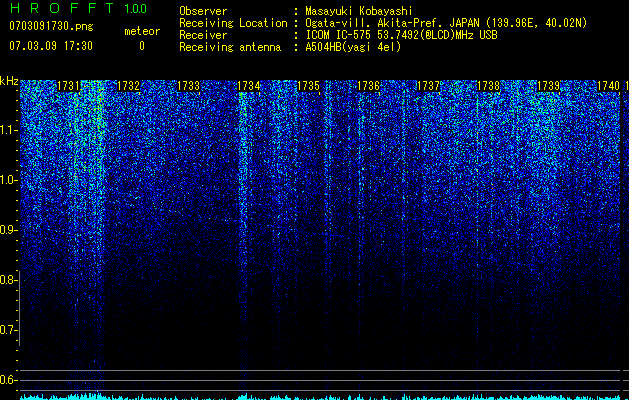Click the Receiving Location label
The height and width of the screenshot is (400, 629).
233,23
